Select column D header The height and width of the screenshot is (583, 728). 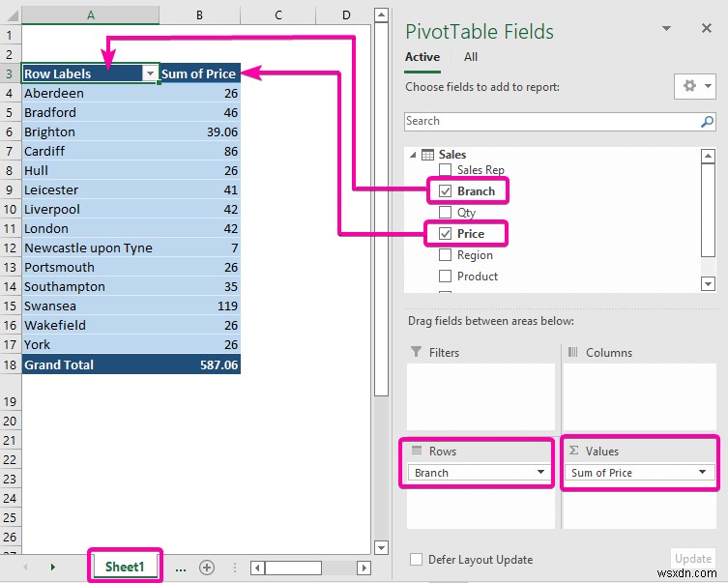click(345, 15)
